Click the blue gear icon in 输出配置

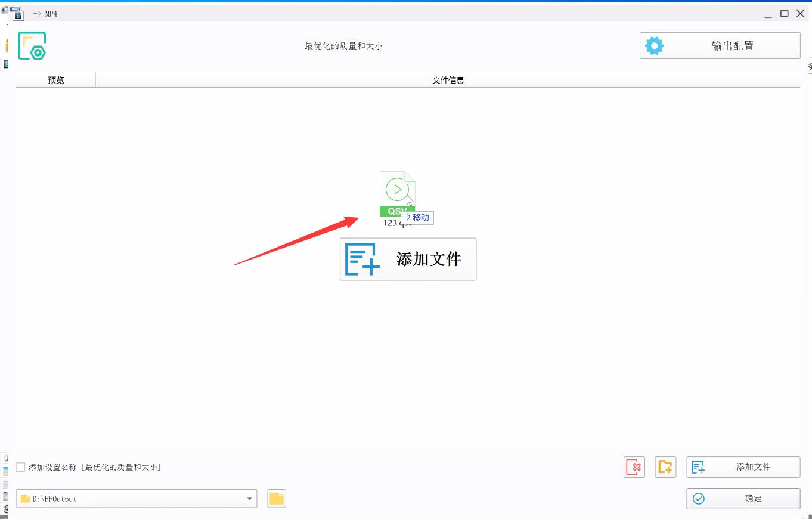[654, 46]
